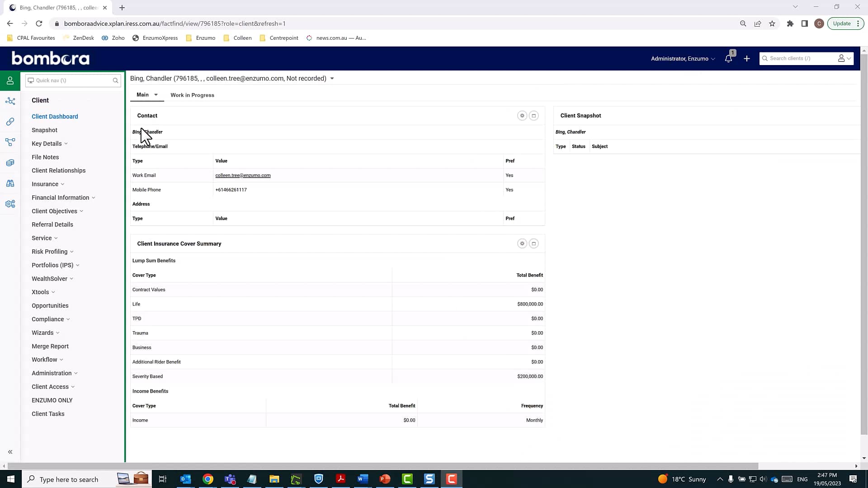Open sidebar settings gear icon
The image size is (868, 488).
click(x=10, y=204)
